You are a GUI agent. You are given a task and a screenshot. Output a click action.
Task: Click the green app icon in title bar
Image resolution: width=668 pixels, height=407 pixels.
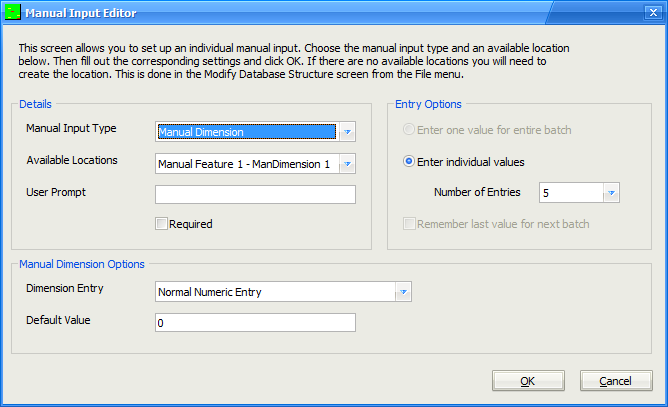12,12
